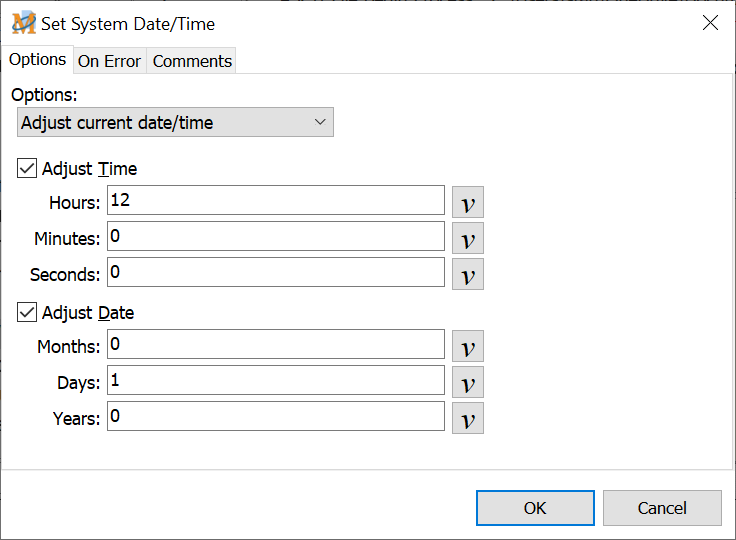Open the Options dropdown list
Image resolution: width=736 pixels, height=540 pixels.
tap(175, 123)
